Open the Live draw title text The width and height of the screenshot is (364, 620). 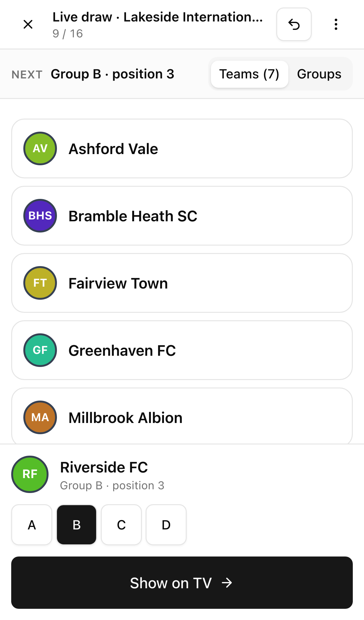point(158,17)
